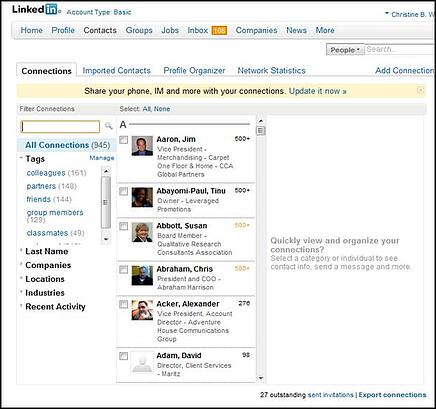The image size is (436, 409).
Task: Check the box for Abraham, Chris
Action: pyautogui.click(x=124, y=269)
